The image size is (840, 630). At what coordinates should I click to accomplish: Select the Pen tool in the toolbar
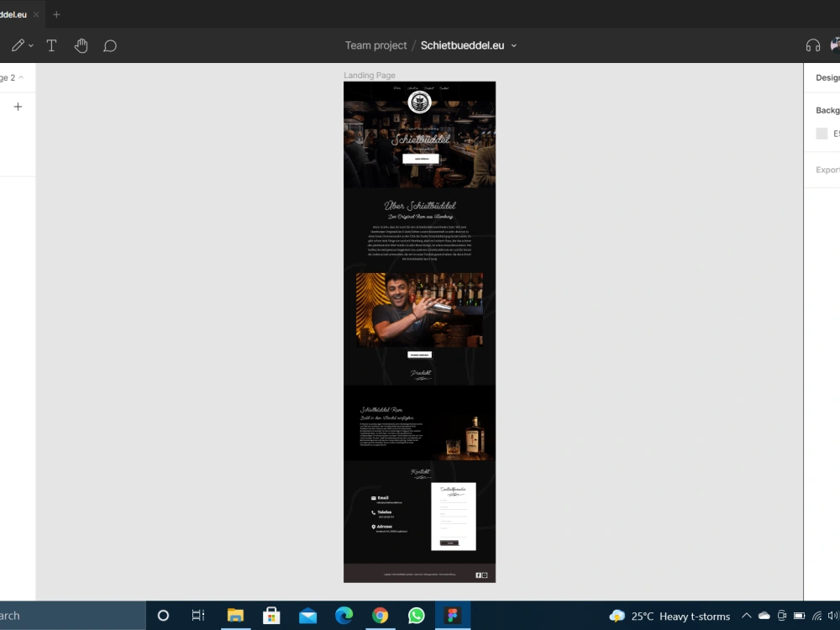click(x=18, y=45)
